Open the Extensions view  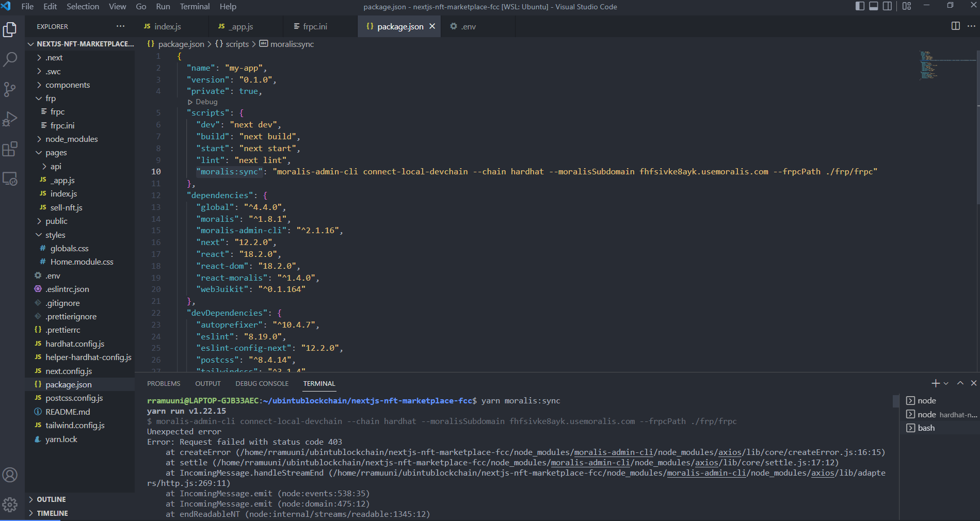10,149
